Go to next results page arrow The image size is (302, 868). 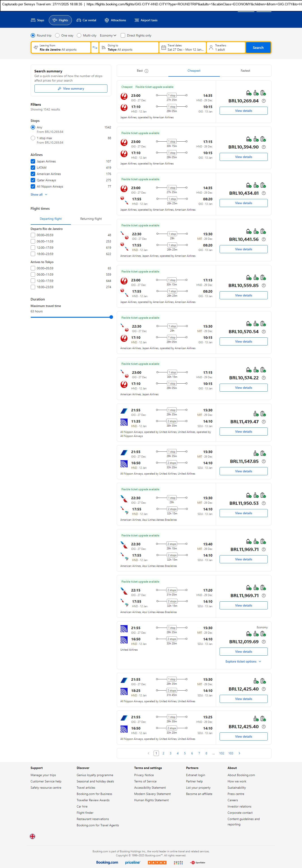pyautogui.click(x=239, y=753)
